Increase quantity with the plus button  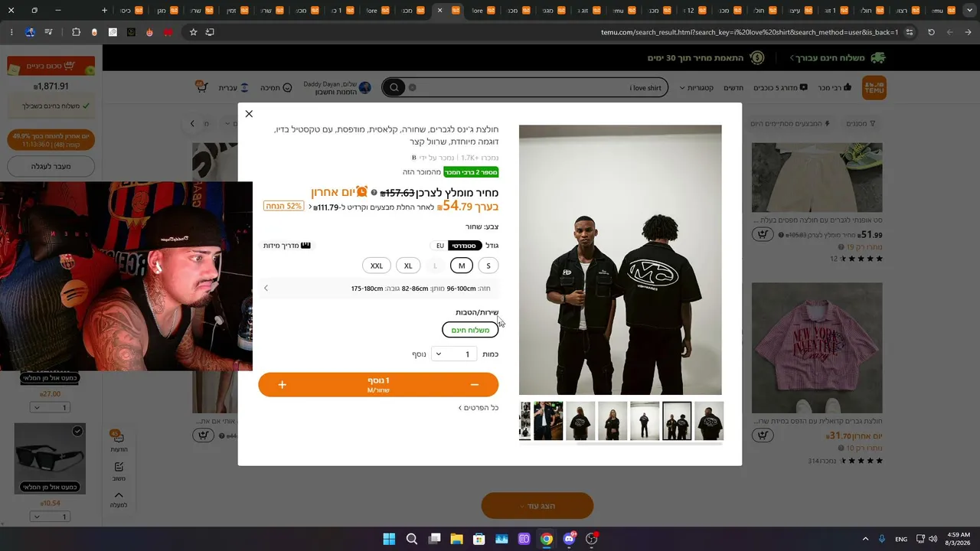pyautogui.click(x=282, y=385)
